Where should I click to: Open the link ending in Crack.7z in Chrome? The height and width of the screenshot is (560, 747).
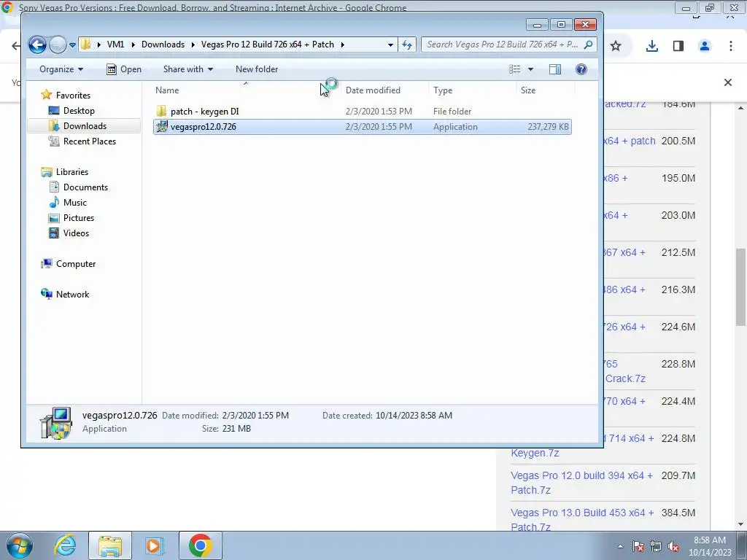click(625, 378)
